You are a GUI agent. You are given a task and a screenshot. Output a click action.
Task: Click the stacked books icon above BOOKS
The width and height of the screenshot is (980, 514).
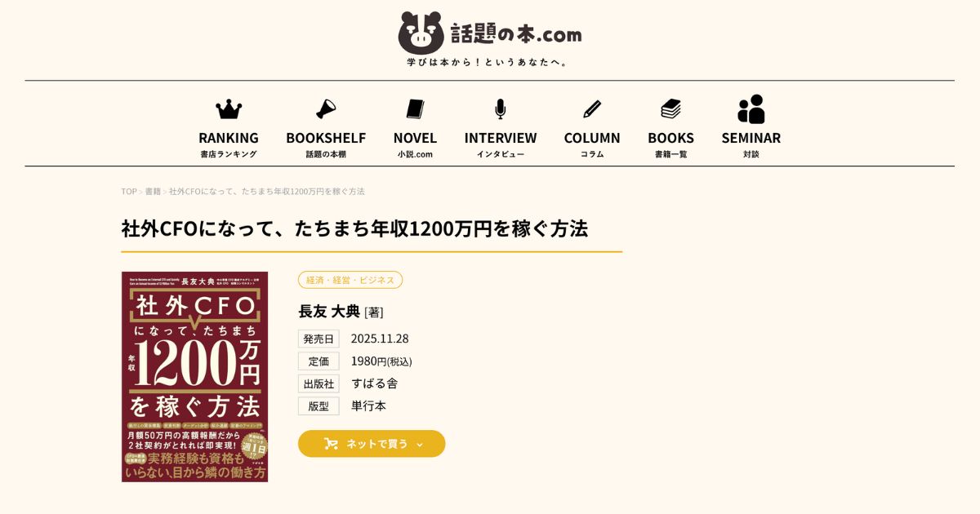[x=671, y=109]
